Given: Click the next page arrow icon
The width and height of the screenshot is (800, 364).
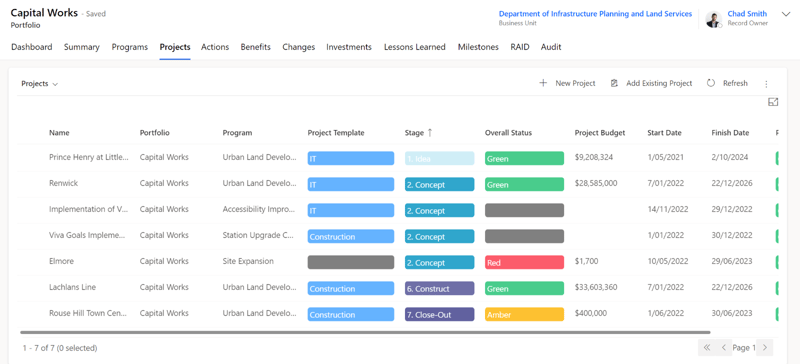Looking at the screenshot, I should click(x=765, y=348).
